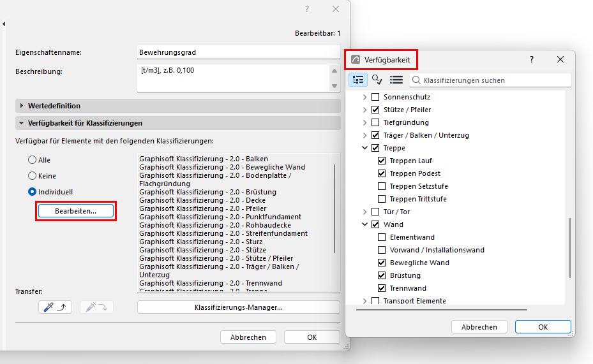Select the tree view icon in Verfügbarkeit
Screen dimensions: 593x364
coord(357,80)
